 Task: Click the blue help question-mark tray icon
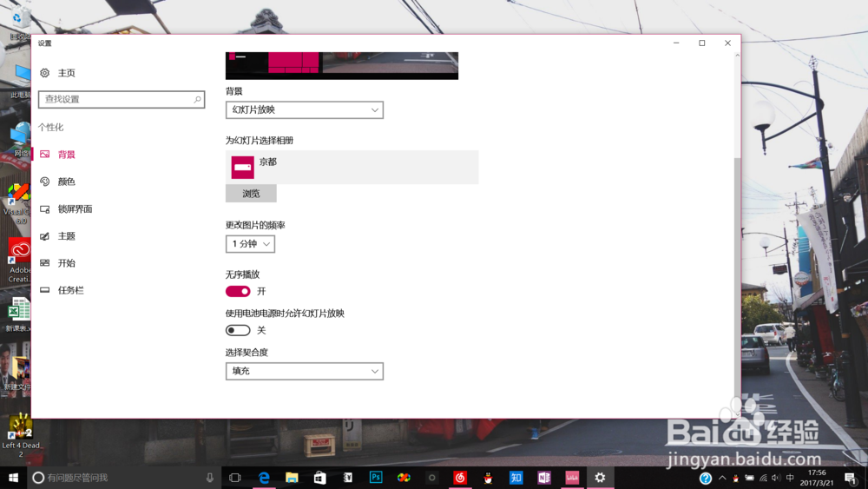(x=705, y=478)
